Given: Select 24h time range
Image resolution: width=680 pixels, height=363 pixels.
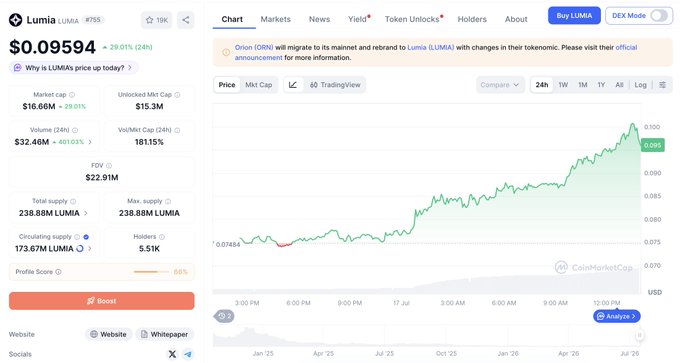Looking at the screenshot, I should click(x=542, y=85).
